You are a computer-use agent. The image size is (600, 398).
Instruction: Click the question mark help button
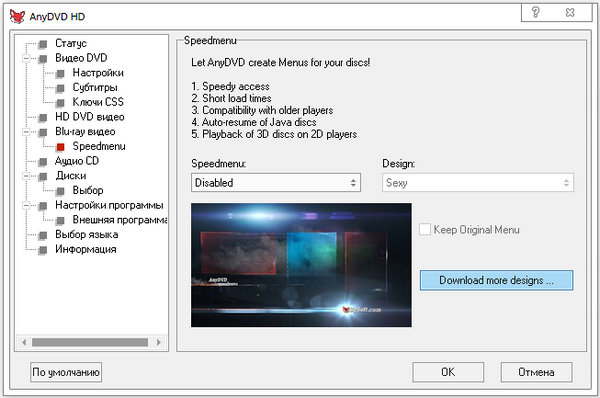tap(536, 12)
